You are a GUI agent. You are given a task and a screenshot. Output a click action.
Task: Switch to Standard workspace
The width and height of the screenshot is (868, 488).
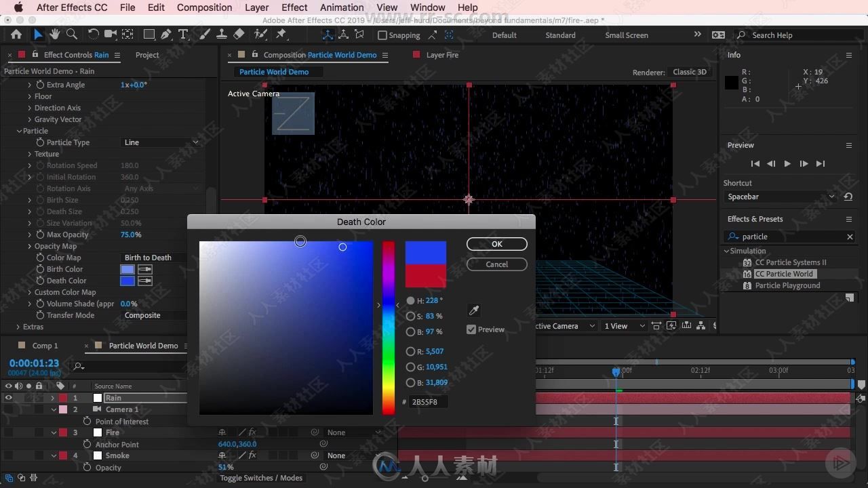(x=561, y=35)
